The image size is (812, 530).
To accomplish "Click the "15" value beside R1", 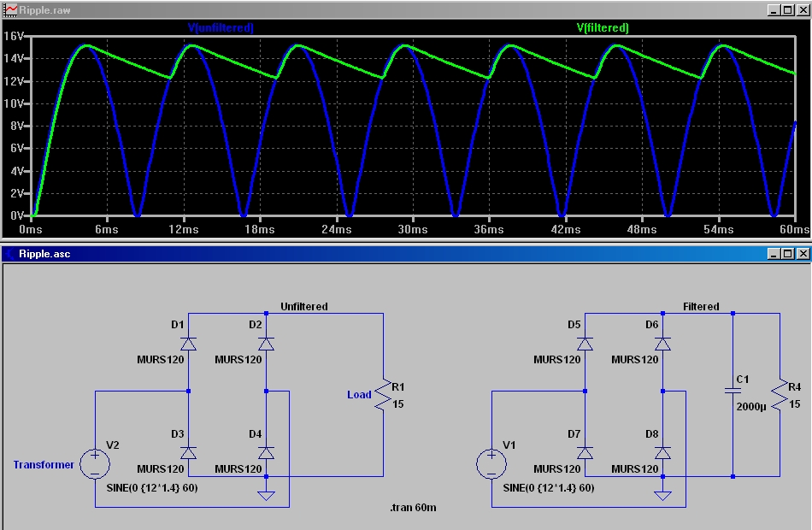I will coord(397,404).
